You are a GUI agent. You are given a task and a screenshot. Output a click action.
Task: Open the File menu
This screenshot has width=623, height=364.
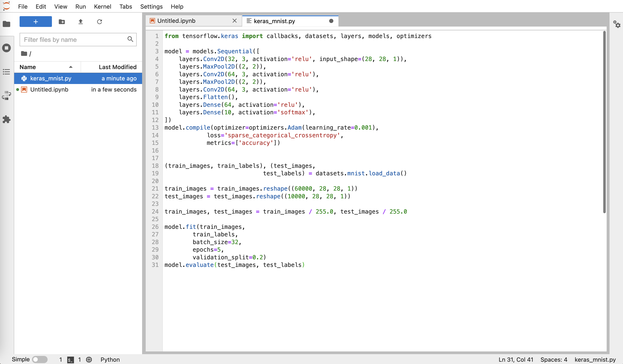[x=23, y=6]
